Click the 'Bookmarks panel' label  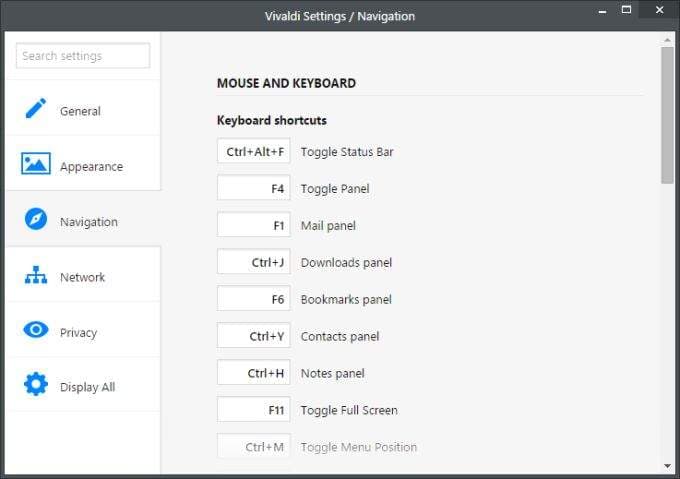(x=346, y=300)
